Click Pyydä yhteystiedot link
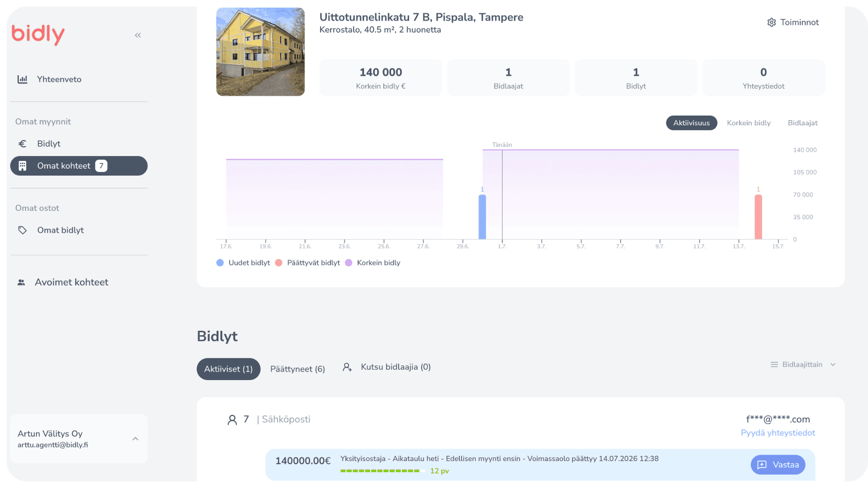The width and height of the screenshot is (868, 488). [x=778, y=433]
